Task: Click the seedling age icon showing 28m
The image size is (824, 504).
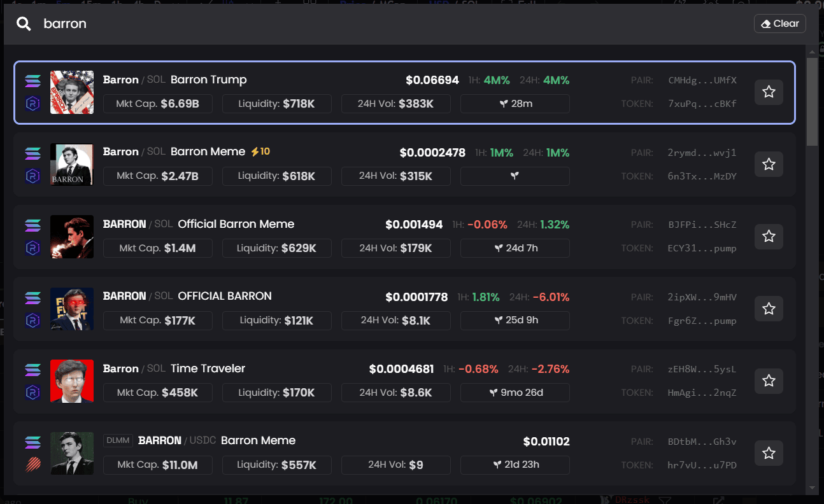Action: click(x=504, y=104)
